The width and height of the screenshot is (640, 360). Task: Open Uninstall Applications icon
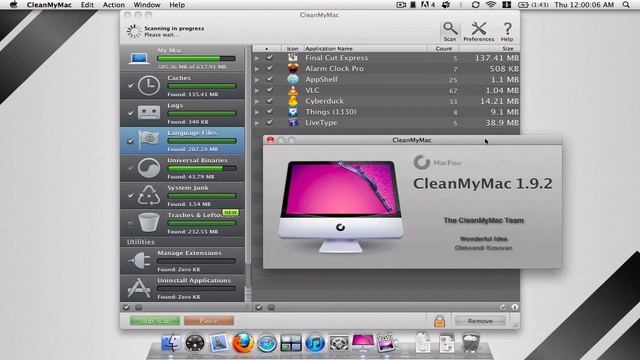139,288
